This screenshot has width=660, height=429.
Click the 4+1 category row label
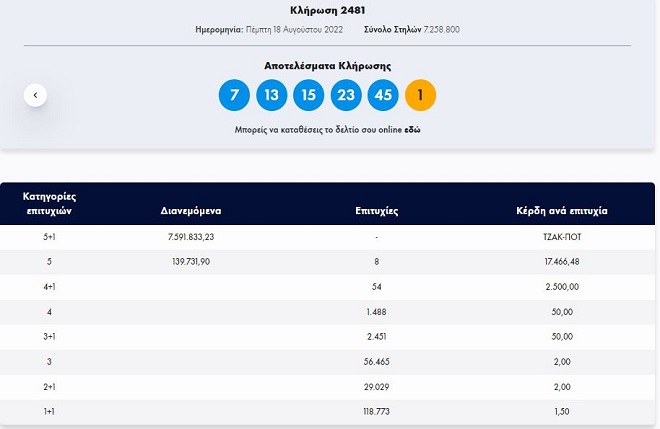(x=49, y=286)
